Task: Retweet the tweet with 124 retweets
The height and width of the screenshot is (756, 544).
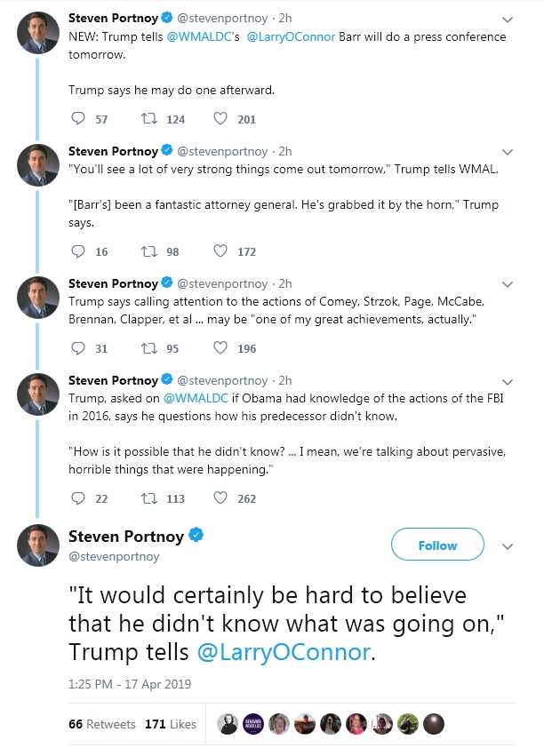Action: 149,119
